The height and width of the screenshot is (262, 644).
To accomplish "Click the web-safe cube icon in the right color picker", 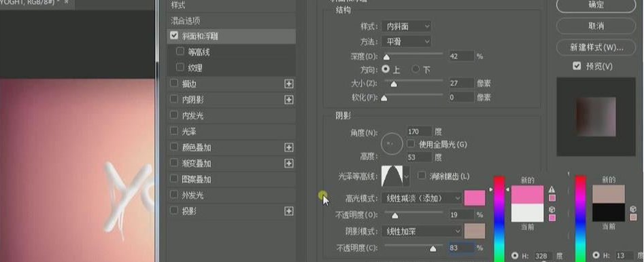I will pyautogui.click(x=634, y=209).
